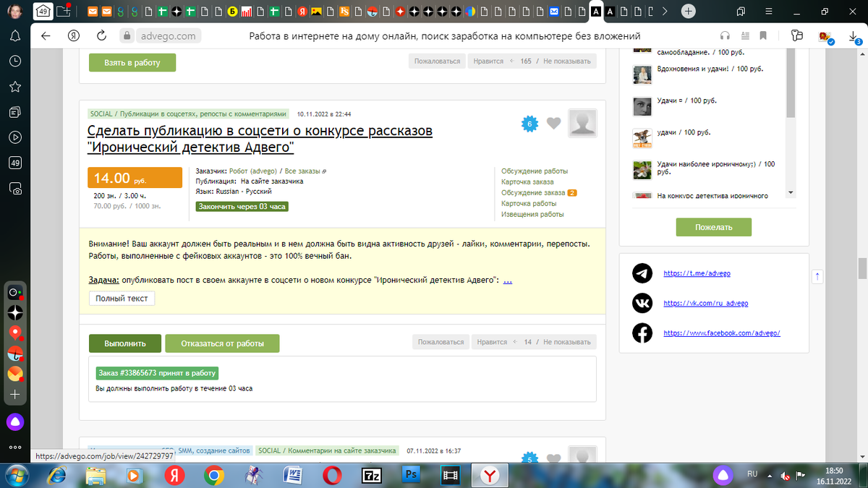Click the headphones read-aloud icon

coord(726,36)
